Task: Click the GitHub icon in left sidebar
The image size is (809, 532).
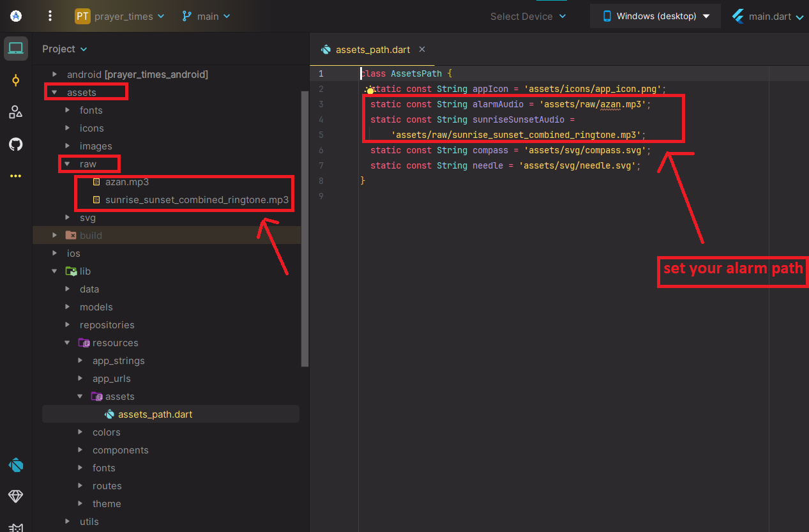Action: (16, 144)
